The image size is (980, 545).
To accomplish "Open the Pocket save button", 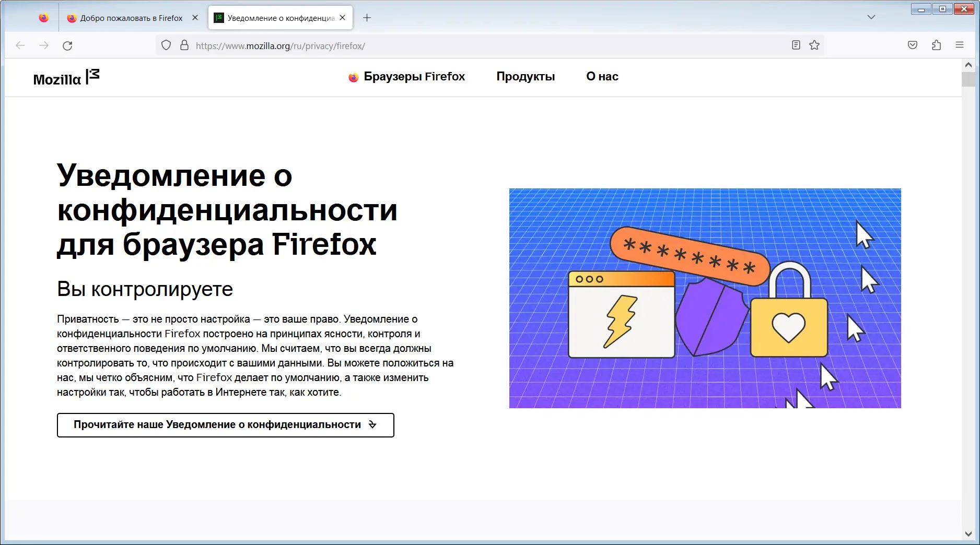I will coord(913,45).
